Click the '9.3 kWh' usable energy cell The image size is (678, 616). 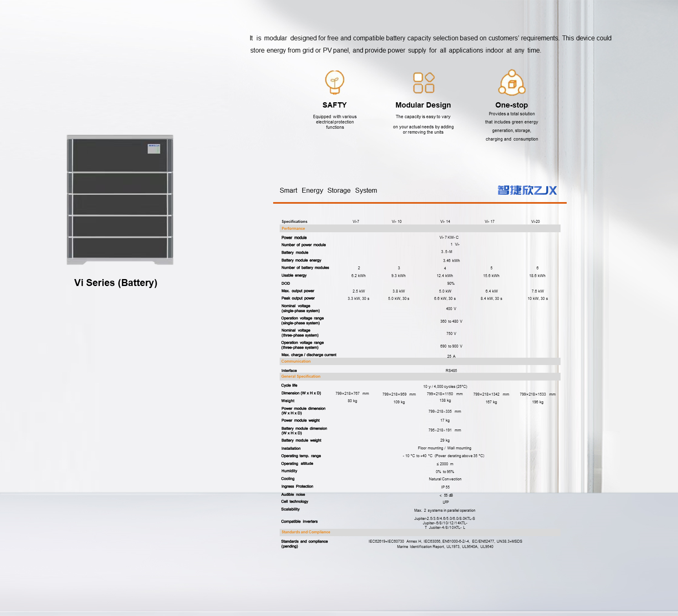398,276
